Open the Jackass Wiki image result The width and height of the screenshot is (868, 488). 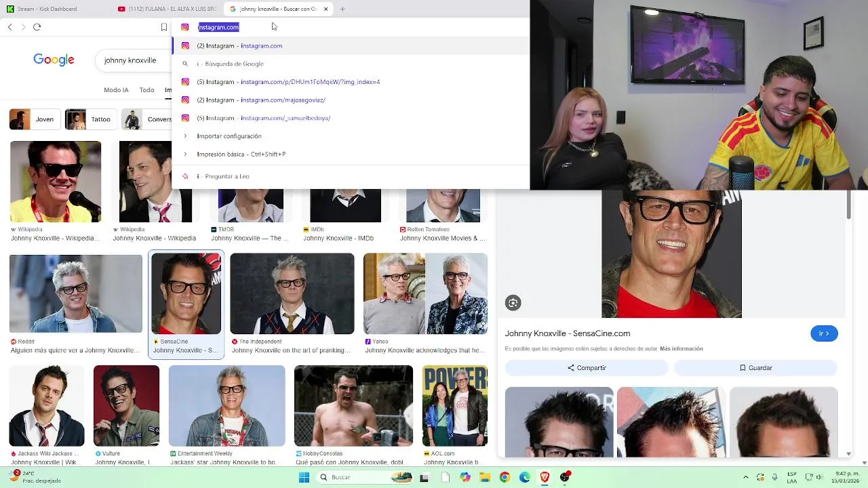47,406
